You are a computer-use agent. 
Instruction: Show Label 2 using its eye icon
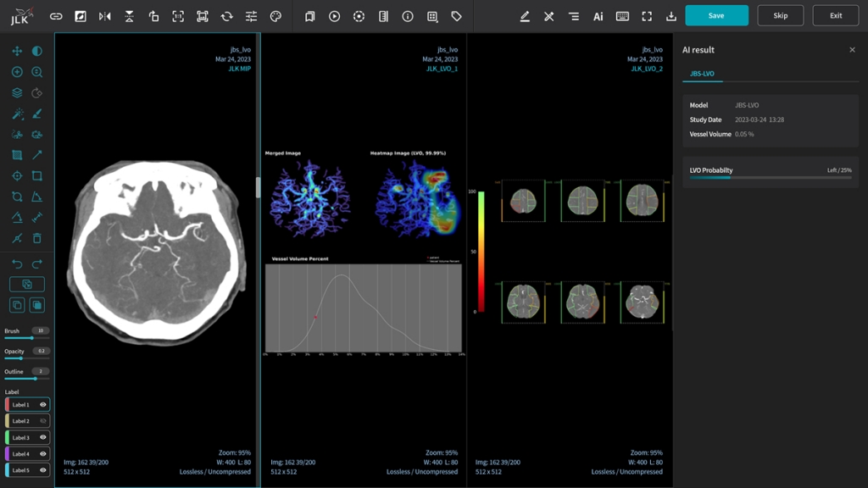(x=43, y=421)
